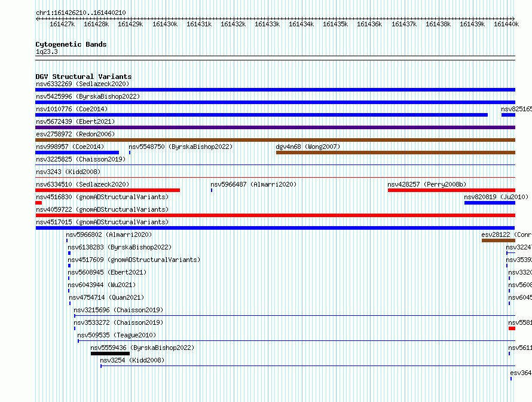
Task: Open nsv4059722 (gnomADStructuralVariants) label
Action: tap(102, 209)
